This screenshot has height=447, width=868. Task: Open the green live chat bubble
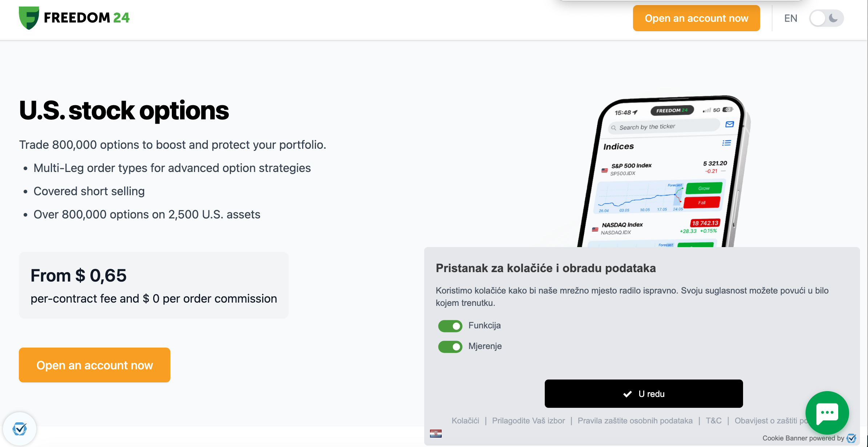pyautogui.click(x=827, y=413)
